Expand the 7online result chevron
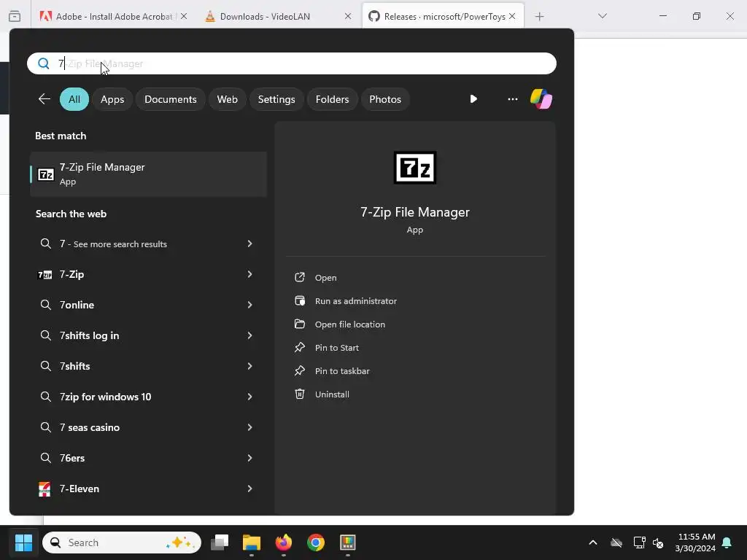This screenshot has width=747, height=560. (249, 305)
